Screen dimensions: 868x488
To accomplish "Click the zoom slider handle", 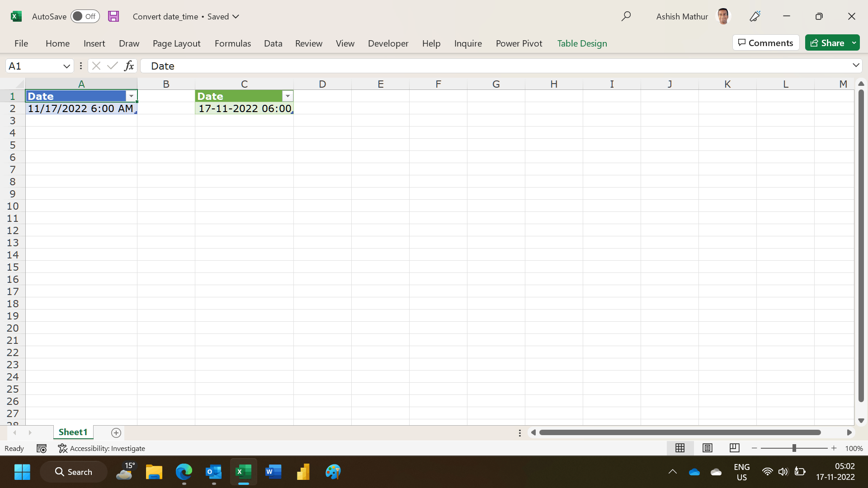I will [x=794, y=448].
